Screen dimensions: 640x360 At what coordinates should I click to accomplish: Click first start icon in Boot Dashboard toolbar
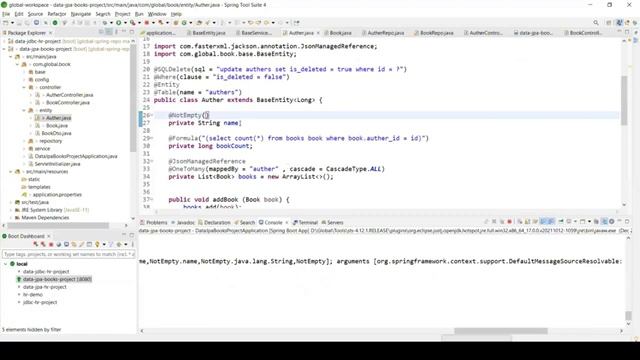[36, 244]
